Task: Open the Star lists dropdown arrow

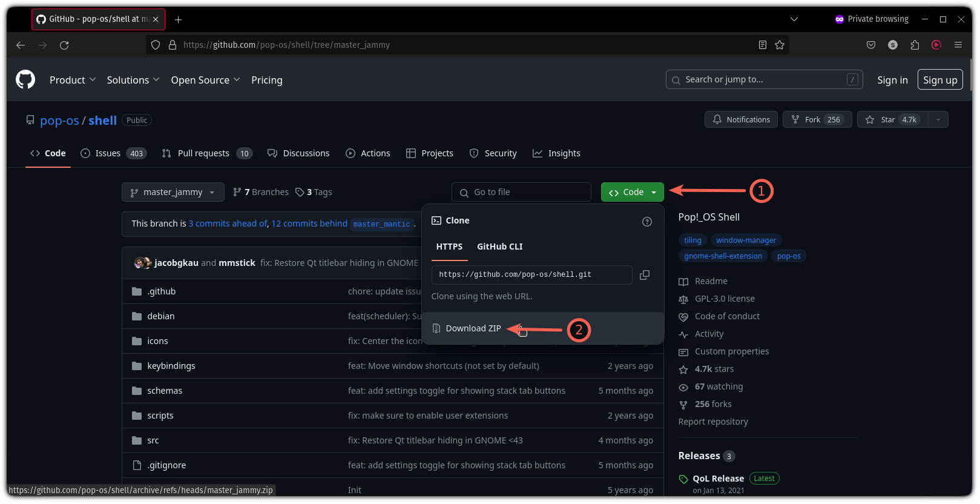Action: 938,119
